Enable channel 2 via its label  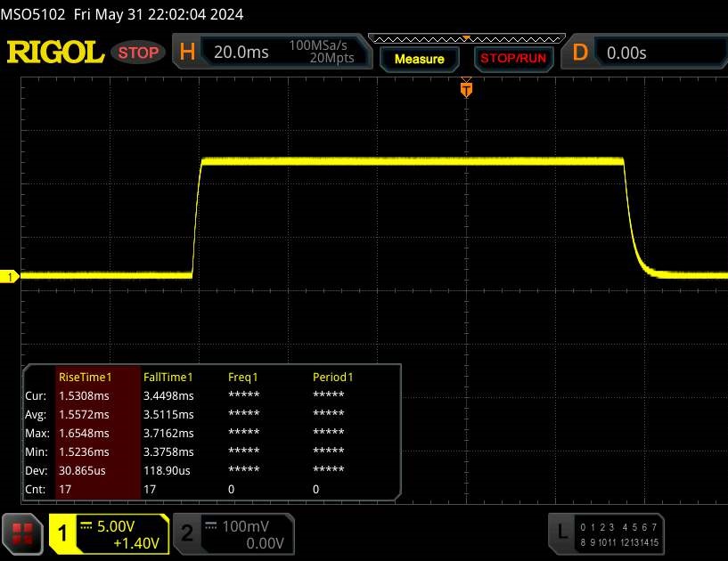[x=187, y=533]
